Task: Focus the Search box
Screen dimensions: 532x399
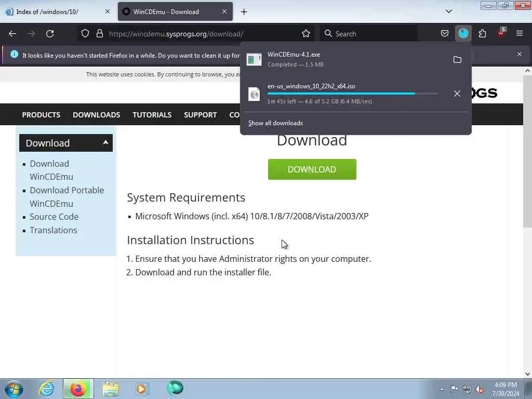Action: pos(368,34)
